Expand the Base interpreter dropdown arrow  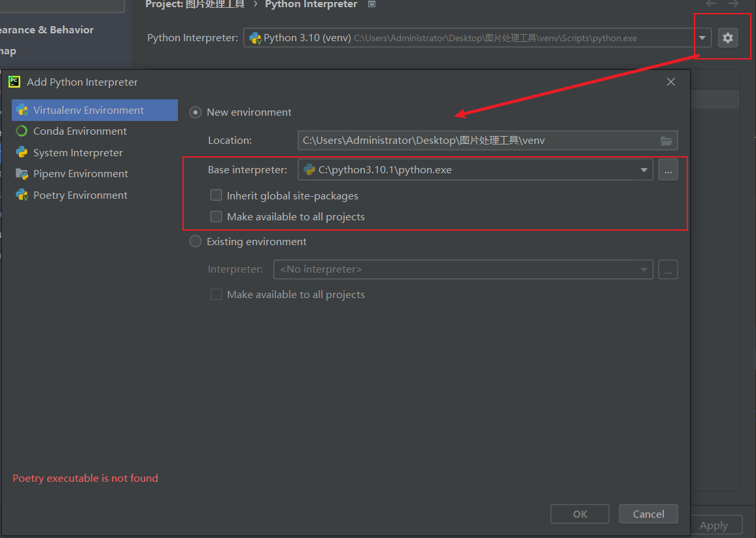644,170
